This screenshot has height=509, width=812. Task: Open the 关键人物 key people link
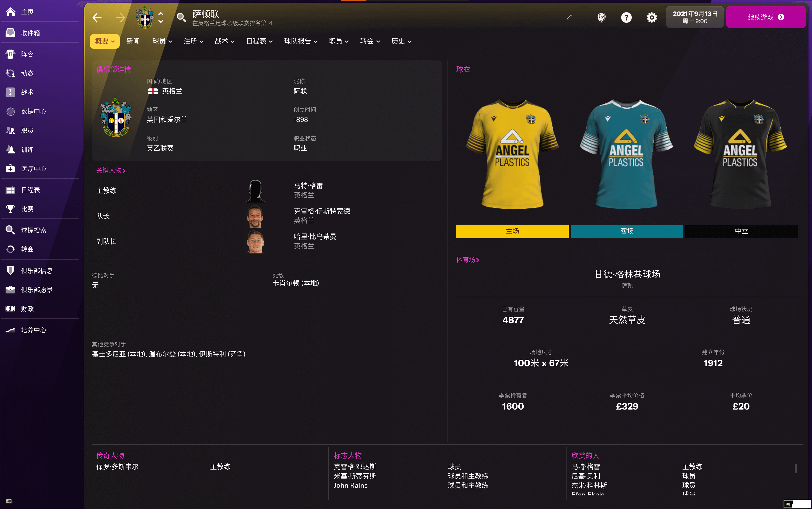[111, 171]
